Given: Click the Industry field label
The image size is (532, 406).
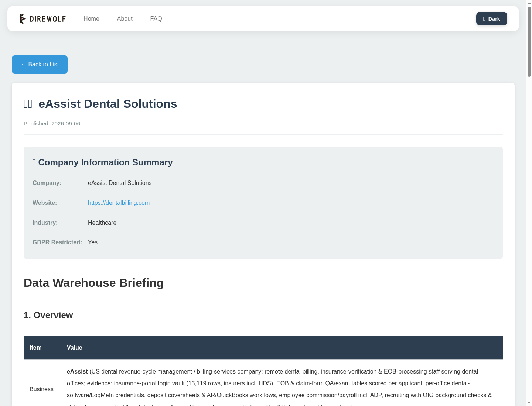Looking at the screenshot, I should pos(45,223).
